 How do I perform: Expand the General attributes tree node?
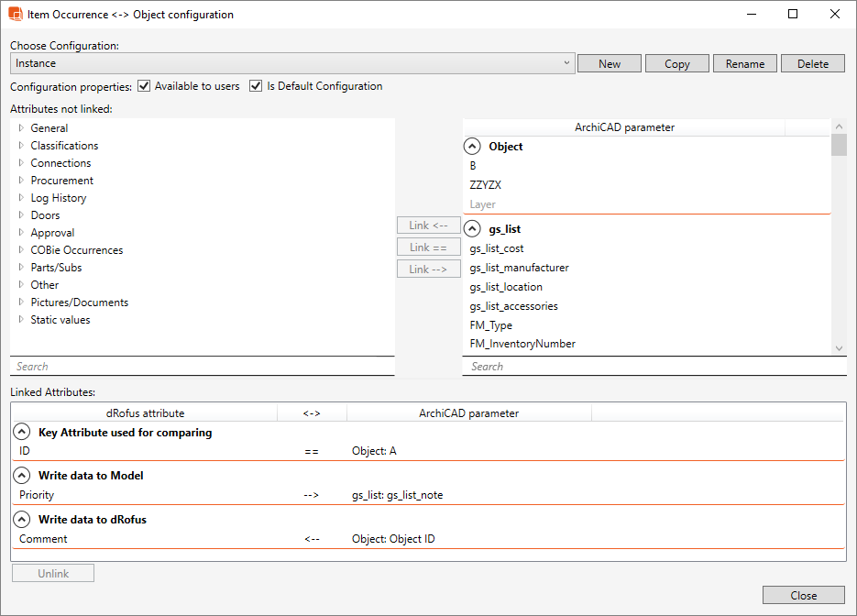21,128
